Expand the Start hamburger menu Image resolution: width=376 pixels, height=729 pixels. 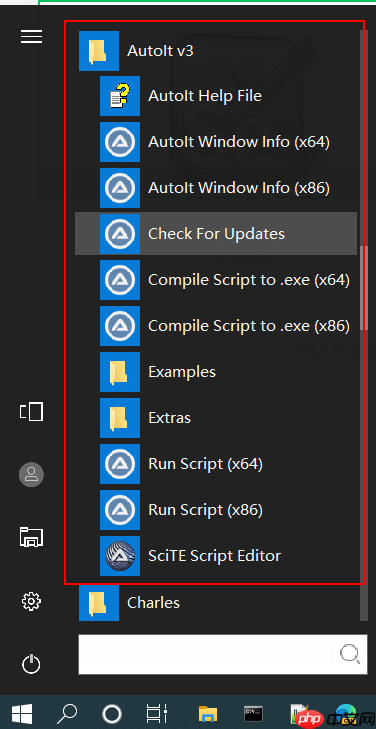coord(32,36)
